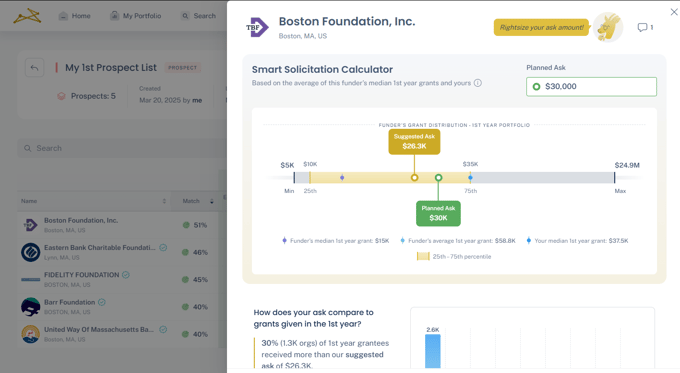Click the Rightsize your ask amount button
Image resolution: width=680 pixels, height=373 pixels.
pyautogui.click(x=541, y=27)
